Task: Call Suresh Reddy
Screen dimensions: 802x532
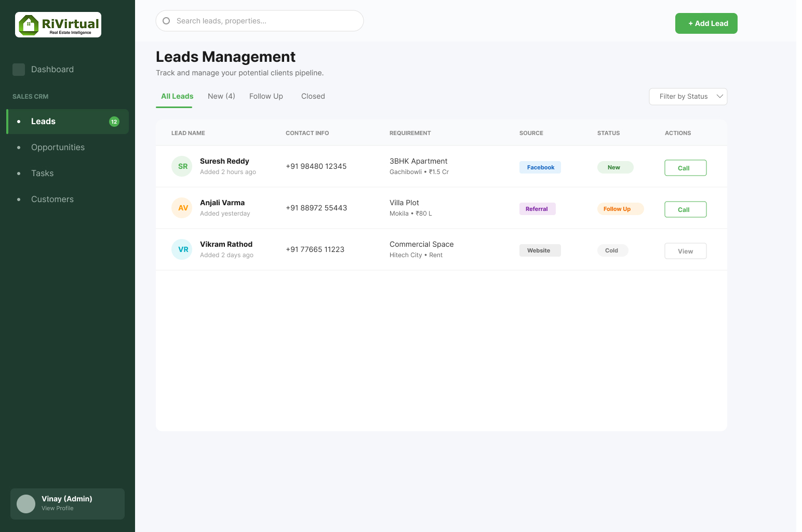Action: tap(686, 168)
